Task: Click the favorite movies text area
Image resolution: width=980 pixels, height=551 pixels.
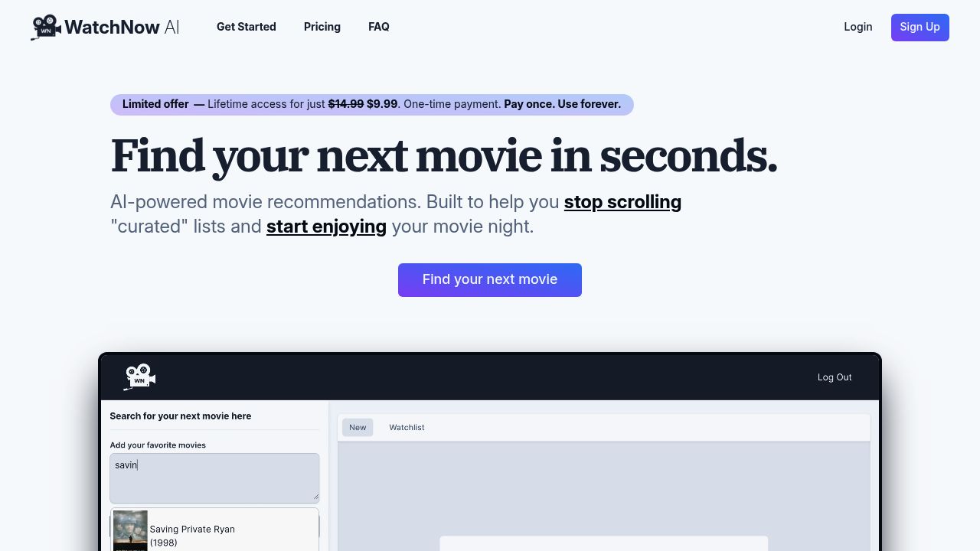Action: (214, 478)
